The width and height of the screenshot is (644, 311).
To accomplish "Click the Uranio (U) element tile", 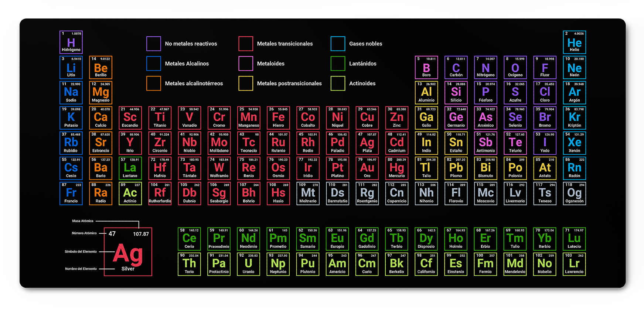I will [x=248, y=264].
